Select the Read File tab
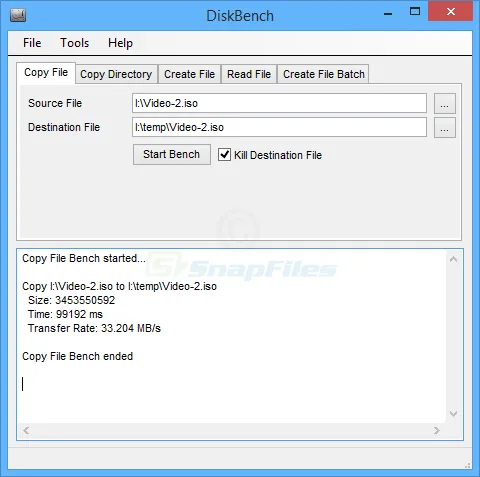480x477 pixels. [x=249, y=74]
